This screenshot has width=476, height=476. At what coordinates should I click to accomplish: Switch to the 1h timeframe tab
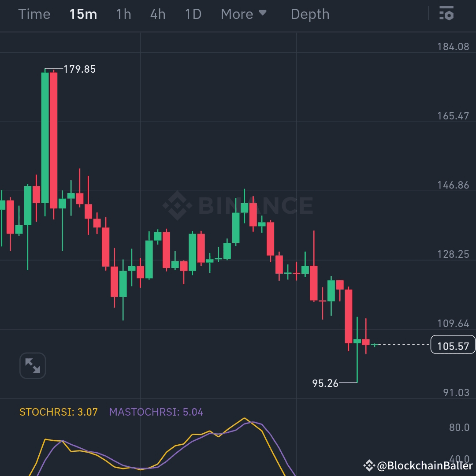point(123,14)
